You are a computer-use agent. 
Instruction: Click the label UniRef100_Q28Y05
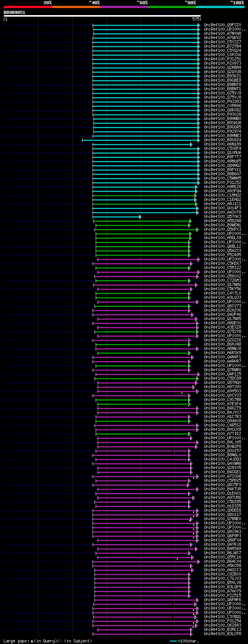tap(222, 468)
